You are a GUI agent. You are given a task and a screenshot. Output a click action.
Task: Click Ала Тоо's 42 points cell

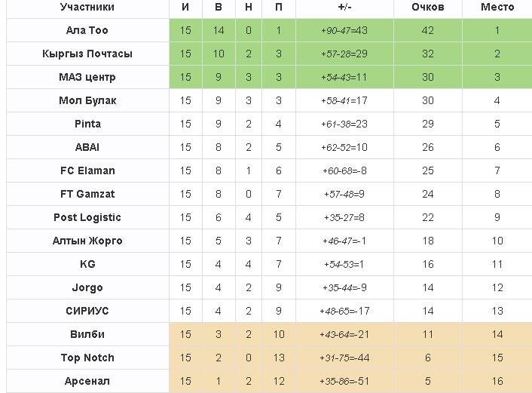pos(427,30)
